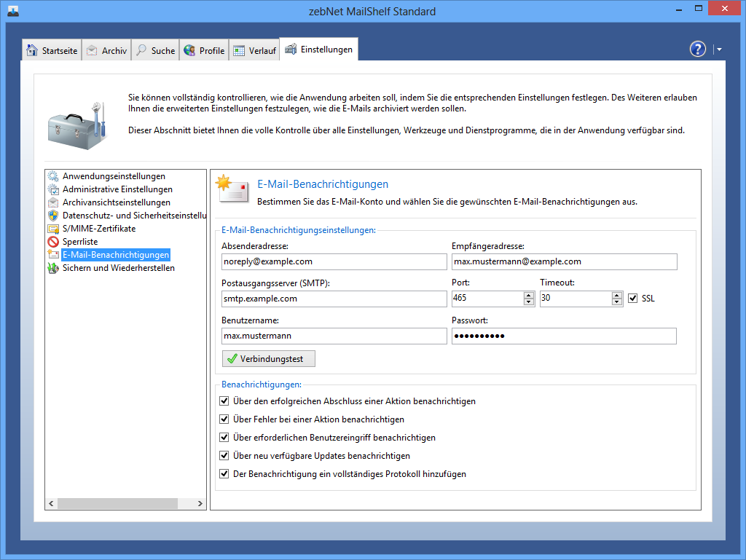The height and width of the screenshot is (560, 746).
Task: Choose Sperrliste entry
Action: 80,242
